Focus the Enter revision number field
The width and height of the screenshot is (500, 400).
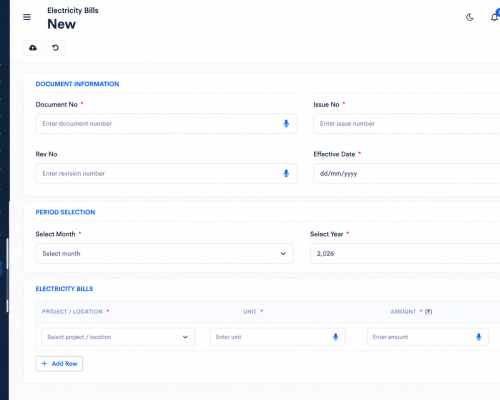[x=166, y=173]
